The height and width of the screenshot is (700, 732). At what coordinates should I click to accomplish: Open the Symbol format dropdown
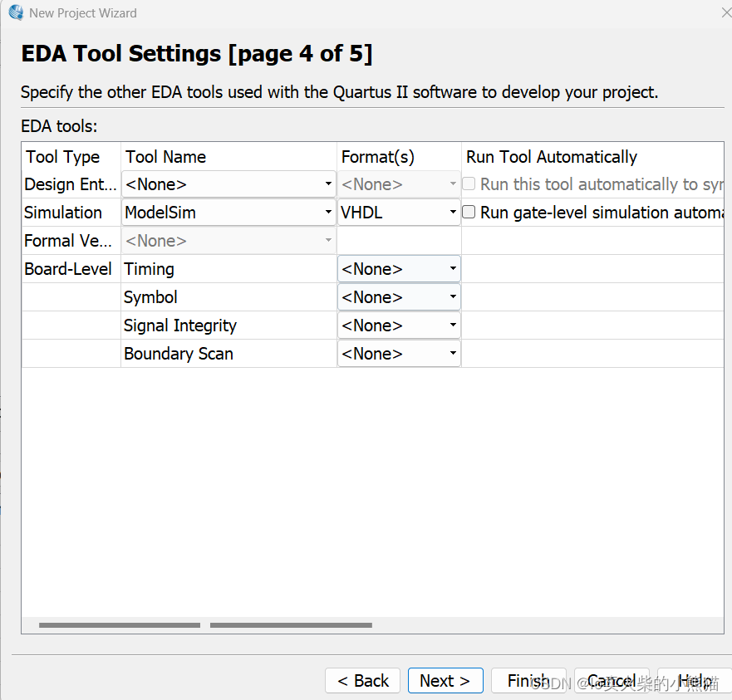click(399, 297)
